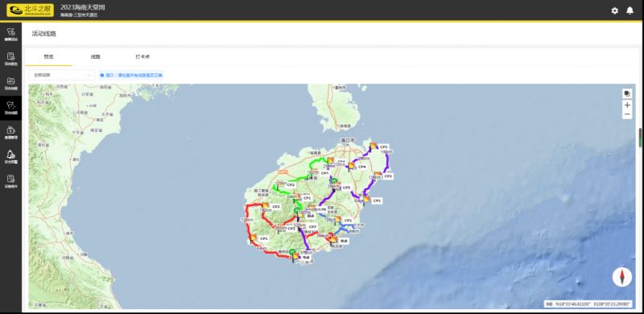
Task: Open the settings gear in header
Action: click(x=614, y=10)
